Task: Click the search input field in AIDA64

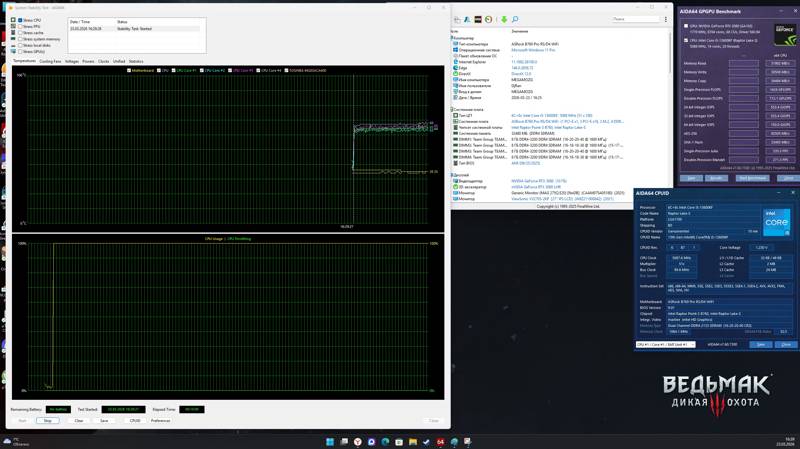Action: (635, 19)
